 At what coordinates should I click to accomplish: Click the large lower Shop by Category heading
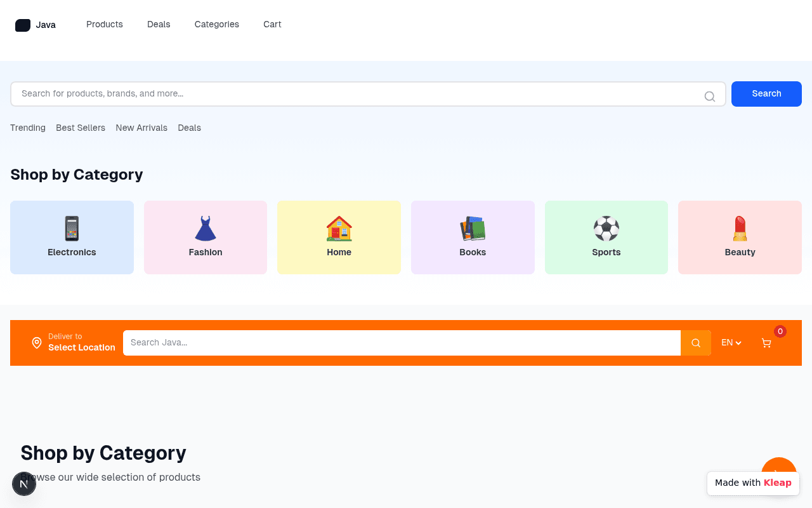[x=103, y=453]
